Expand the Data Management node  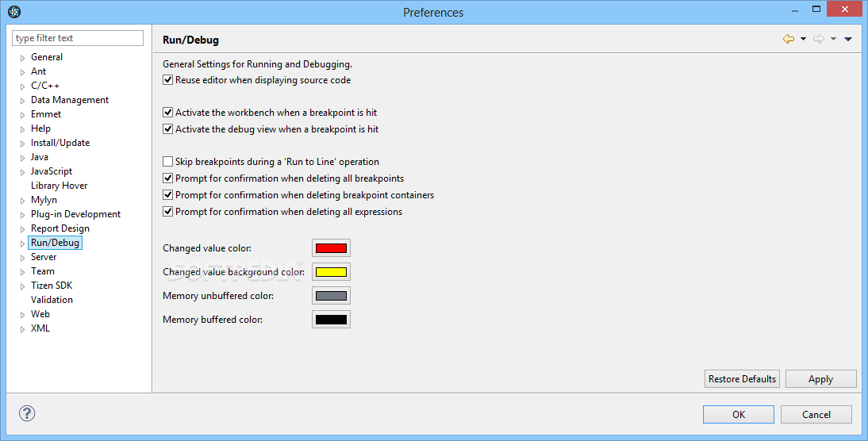(23, 101)
